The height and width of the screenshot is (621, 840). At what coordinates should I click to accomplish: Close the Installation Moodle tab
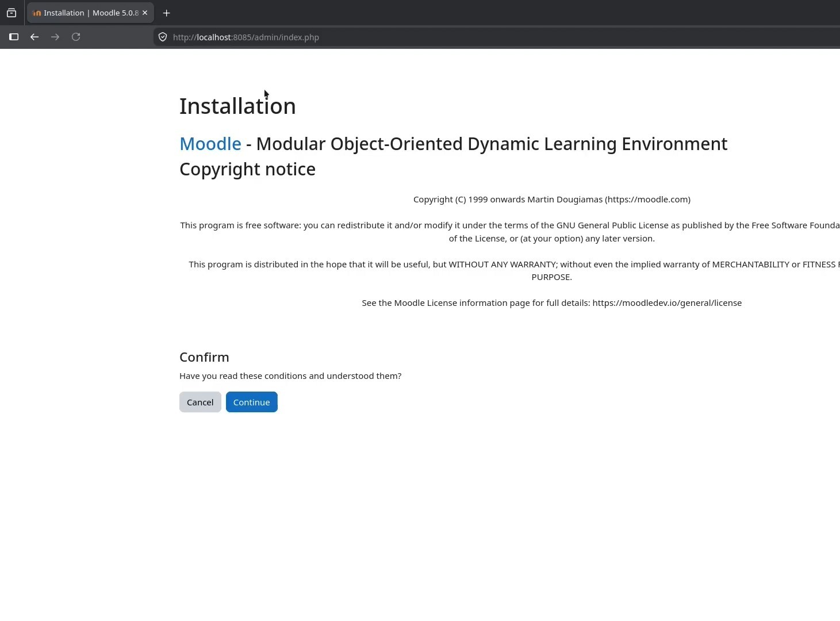click(145, 13)
